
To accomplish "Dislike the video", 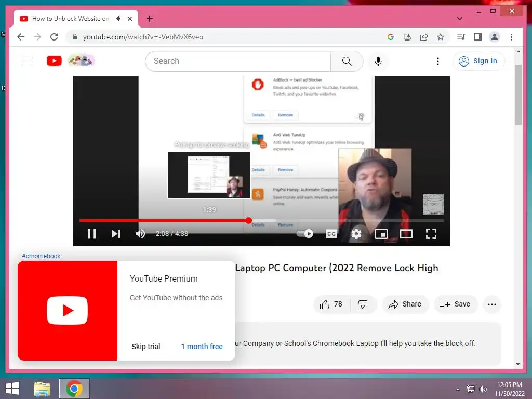I will point(363,304).
